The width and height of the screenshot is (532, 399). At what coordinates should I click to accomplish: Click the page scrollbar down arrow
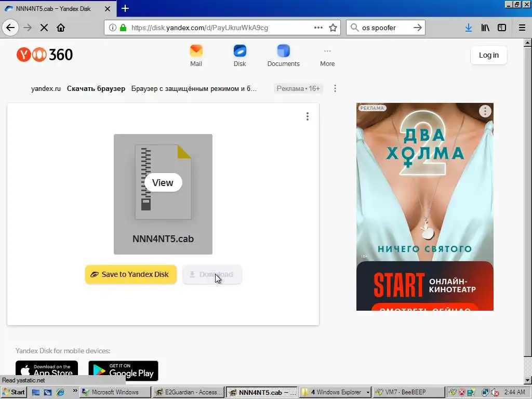(x=528, y=380)
